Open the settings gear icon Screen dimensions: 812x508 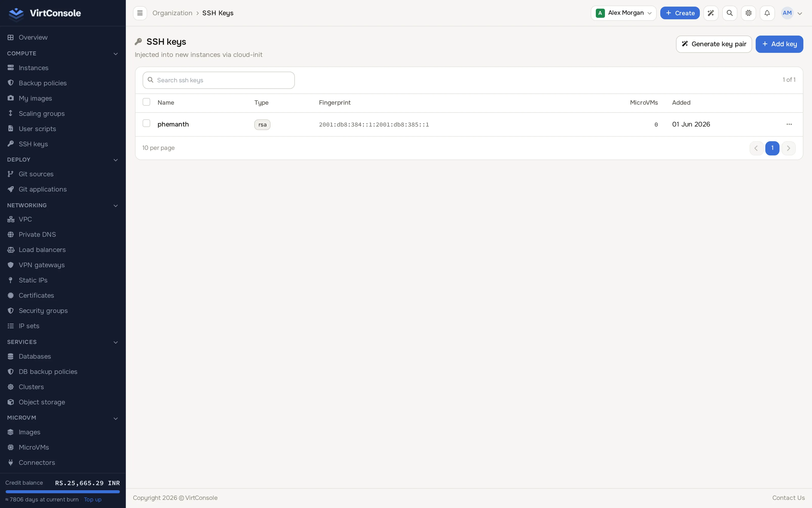[748, 13]
